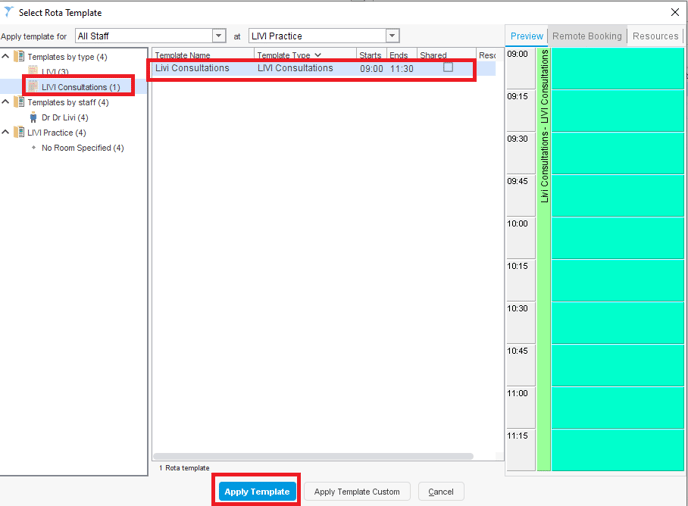Click the Templates by type folder icon
The image size is (688, 506).
(x=19, y=57)
